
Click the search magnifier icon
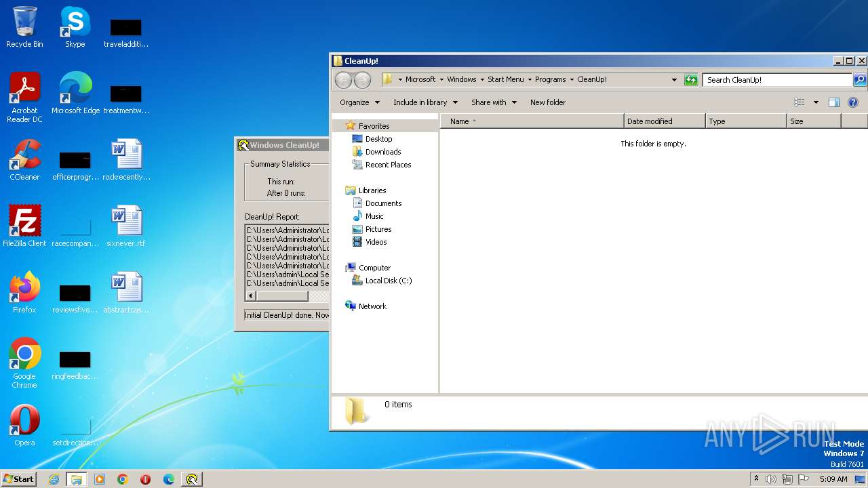click(x=859, y=80)
